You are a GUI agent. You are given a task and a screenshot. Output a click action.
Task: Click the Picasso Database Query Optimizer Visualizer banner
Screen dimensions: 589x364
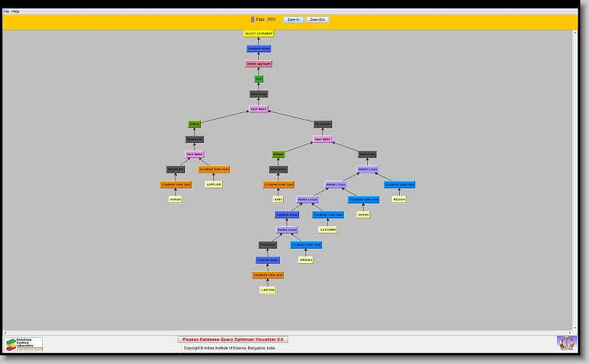click(x=233, y=339)
